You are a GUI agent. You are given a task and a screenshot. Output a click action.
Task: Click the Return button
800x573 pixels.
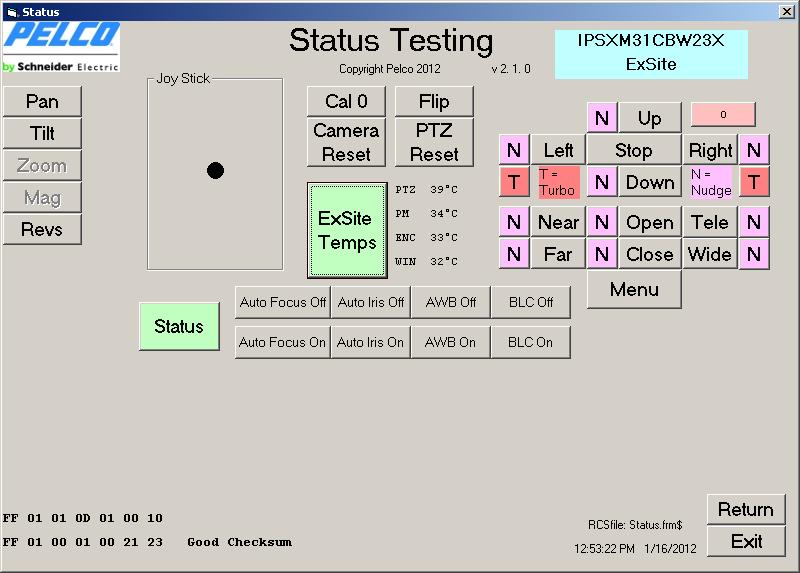coord(746,509)
